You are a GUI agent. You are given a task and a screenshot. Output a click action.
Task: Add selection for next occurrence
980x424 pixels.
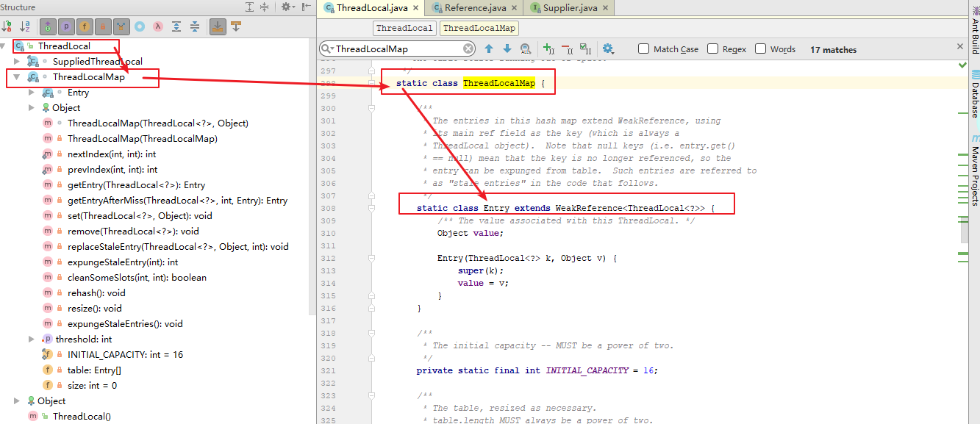[x=548, y=48]
